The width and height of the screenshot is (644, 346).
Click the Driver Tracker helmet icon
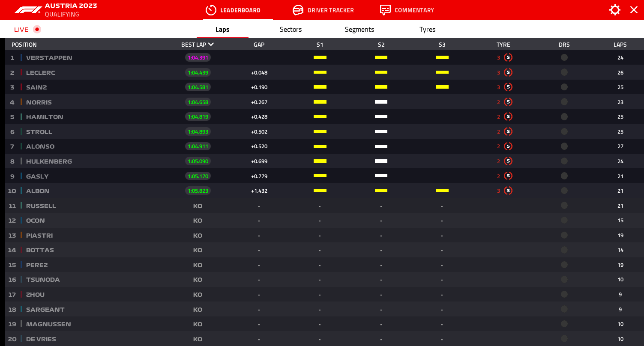tap(298, 10)
